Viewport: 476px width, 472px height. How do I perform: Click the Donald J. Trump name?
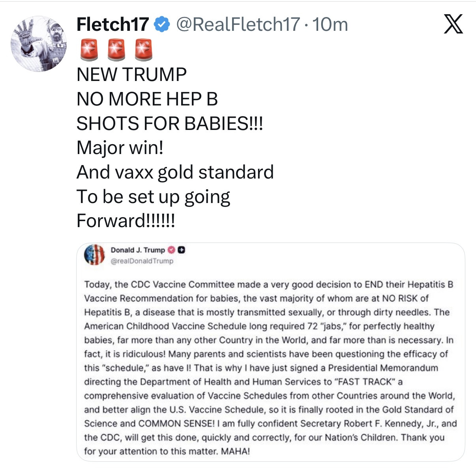click(138, 250)
